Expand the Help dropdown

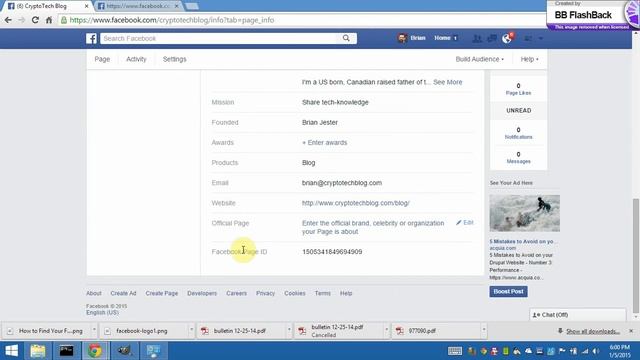[x=529, y=59]
